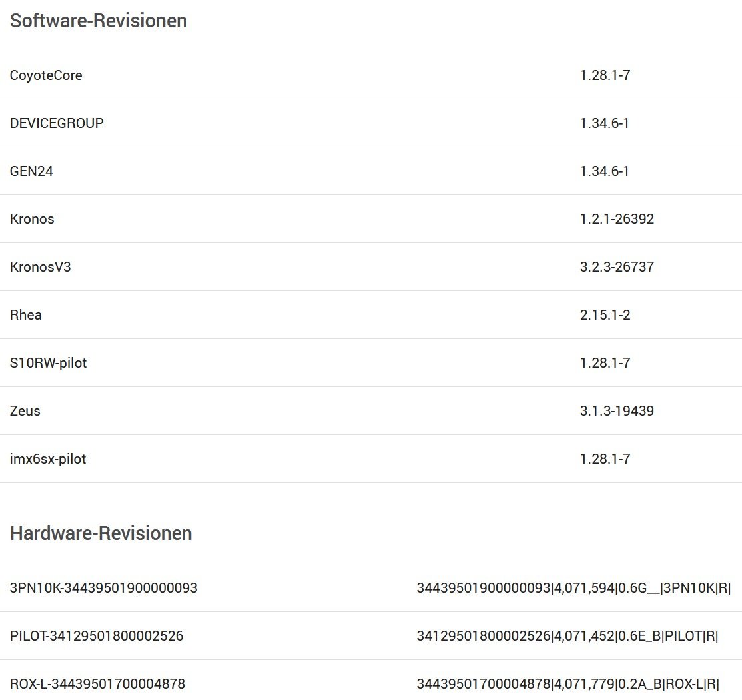Select the Rhea software entry
The width and height of the screenshot is (742, 700).
pyautogui.click(x=26, y=315)
